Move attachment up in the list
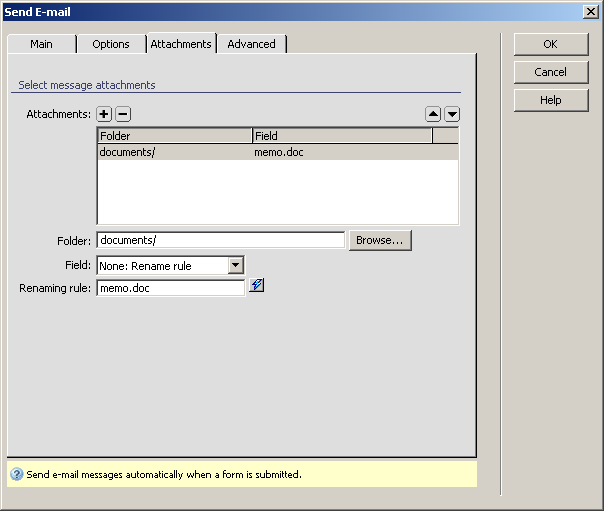Viewport: 604px width, 511px height. click(x=434, y=115)
